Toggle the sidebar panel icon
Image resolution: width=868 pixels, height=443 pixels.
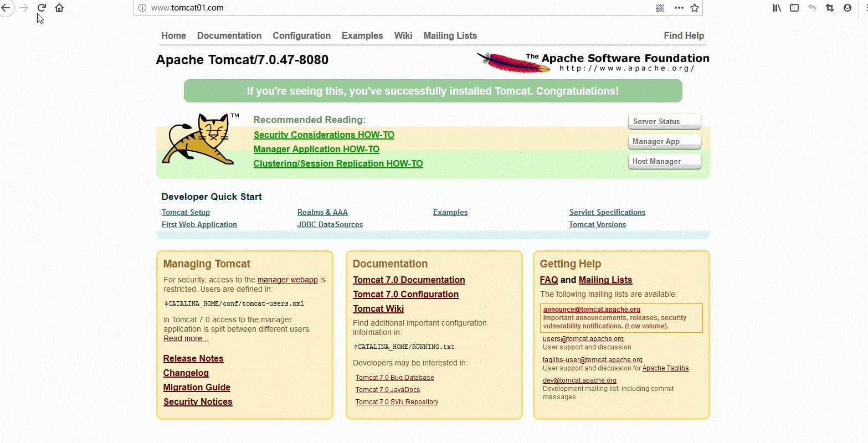794,8
